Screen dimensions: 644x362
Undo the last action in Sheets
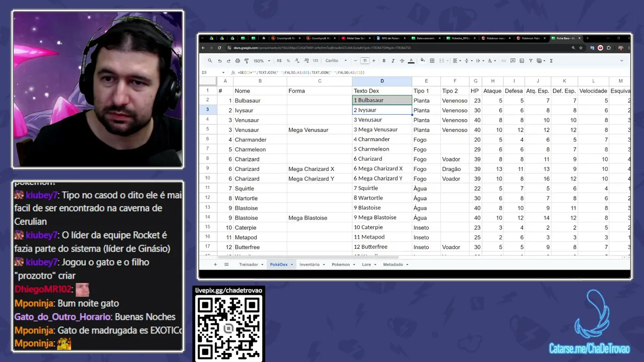(220, 61)
